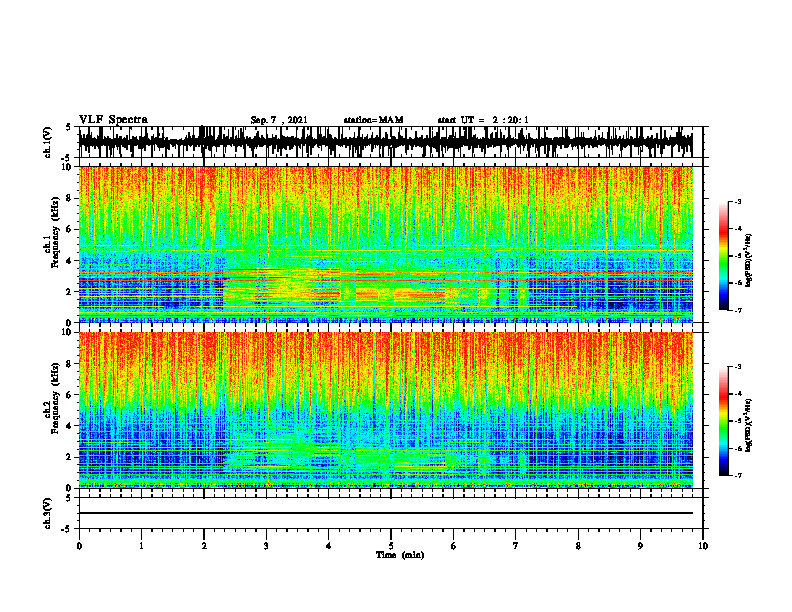
Task: Click the ch.1 spectrogram color scale bar
Action: [x=723, y=256]
